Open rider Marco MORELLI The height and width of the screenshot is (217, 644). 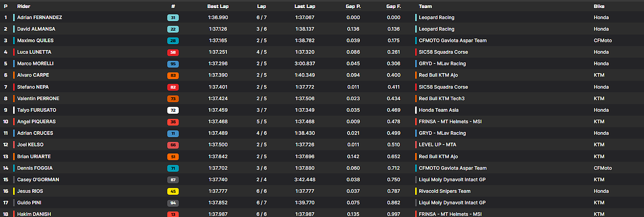coord(35,64)
